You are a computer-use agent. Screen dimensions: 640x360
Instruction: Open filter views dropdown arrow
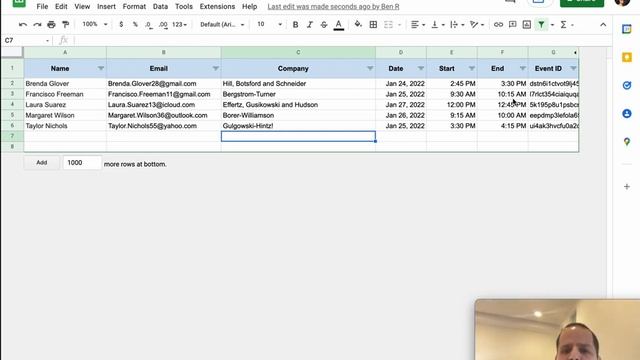pyautogui.click(x=552, y=25)
